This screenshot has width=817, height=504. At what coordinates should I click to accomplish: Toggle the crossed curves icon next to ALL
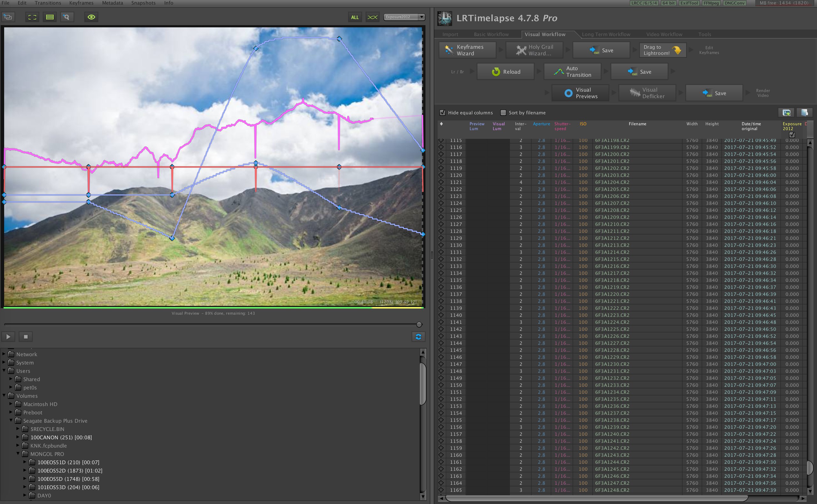pyautogui.click(x=372, y=17)
